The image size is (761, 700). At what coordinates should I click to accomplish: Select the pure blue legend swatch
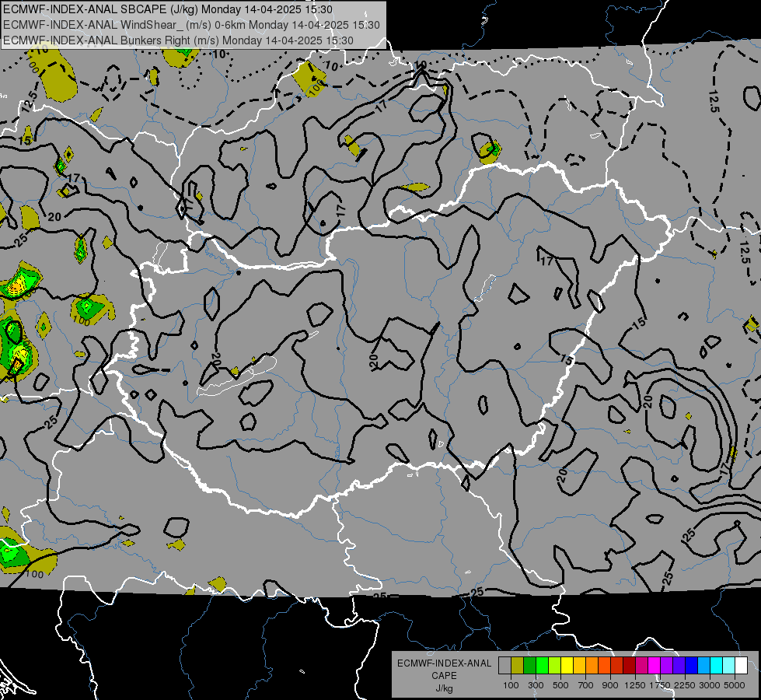pos(691,666)
